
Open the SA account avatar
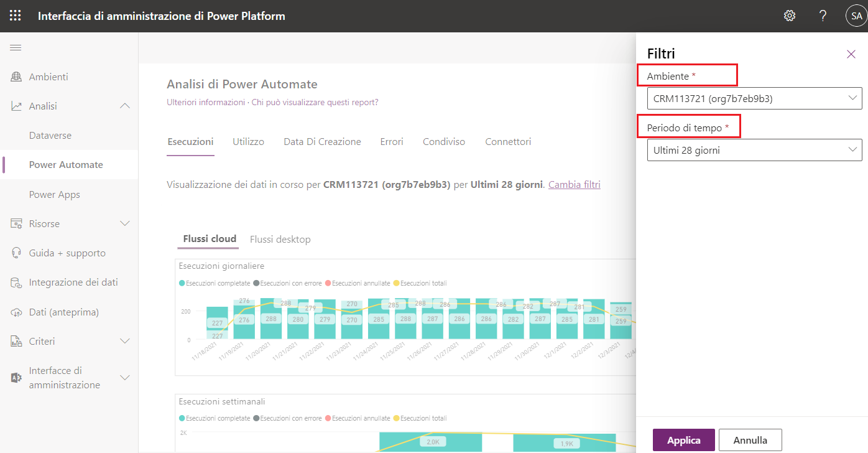[856, 16]
